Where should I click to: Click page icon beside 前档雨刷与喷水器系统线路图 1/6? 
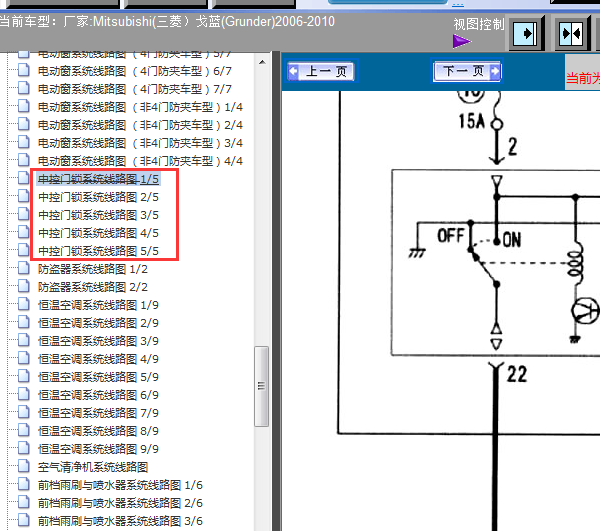(25, 485)
